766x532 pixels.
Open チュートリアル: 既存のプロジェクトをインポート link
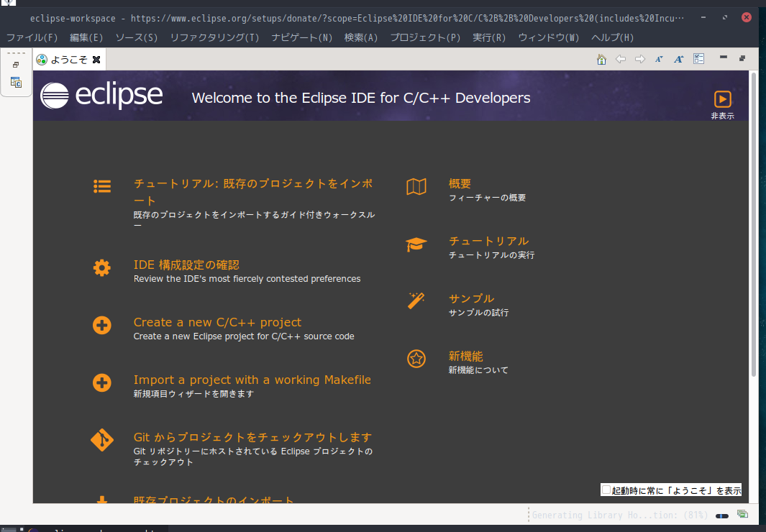coord(253,192)
